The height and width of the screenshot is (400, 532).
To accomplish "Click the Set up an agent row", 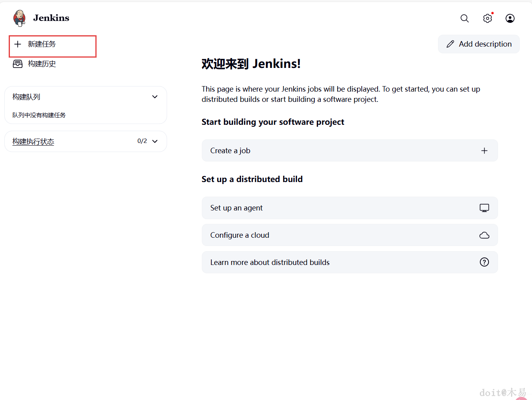I will click(236, 208).
